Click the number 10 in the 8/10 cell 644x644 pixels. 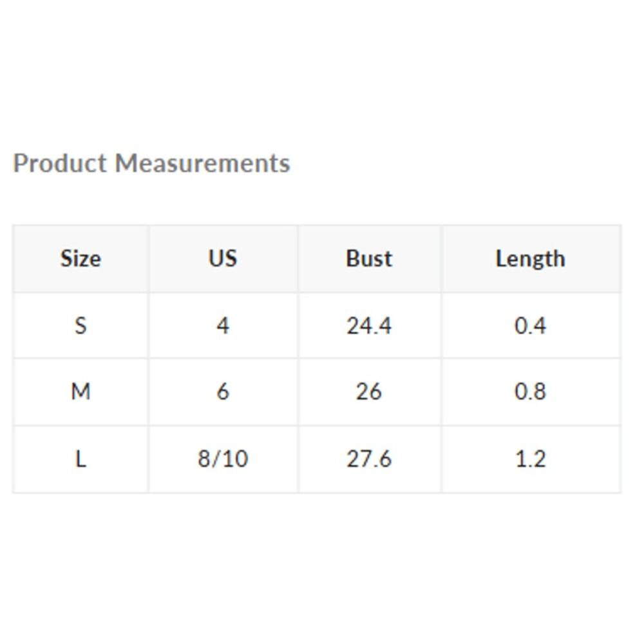tap(234, 459)
